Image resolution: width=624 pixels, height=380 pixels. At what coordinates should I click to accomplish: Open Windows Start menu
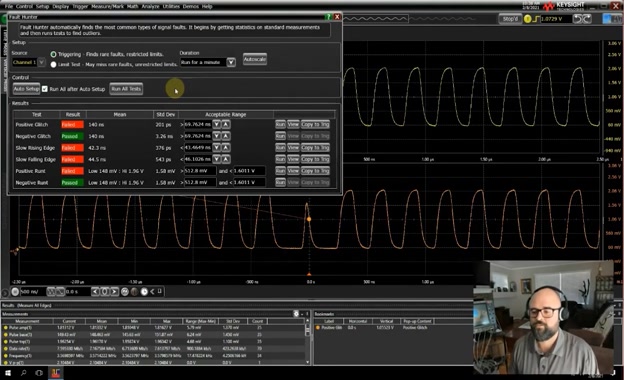pos(8,373)
